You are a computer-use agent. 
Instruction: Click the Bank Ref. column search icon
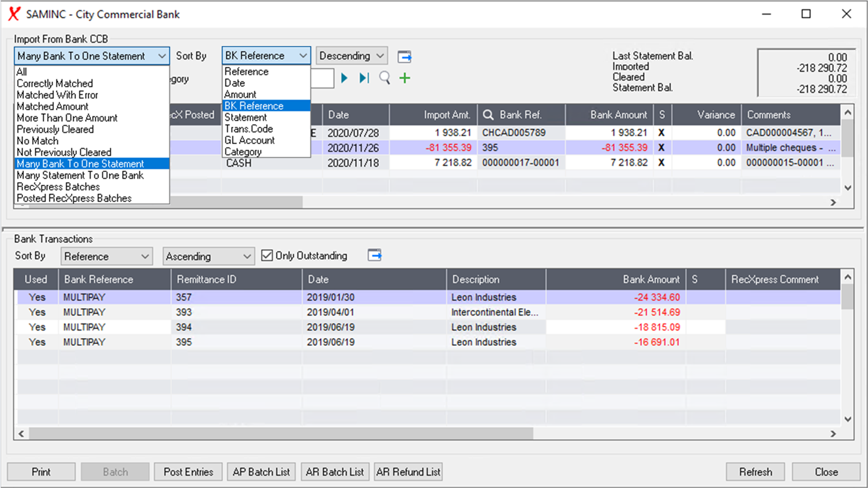(x=488, y=115)
